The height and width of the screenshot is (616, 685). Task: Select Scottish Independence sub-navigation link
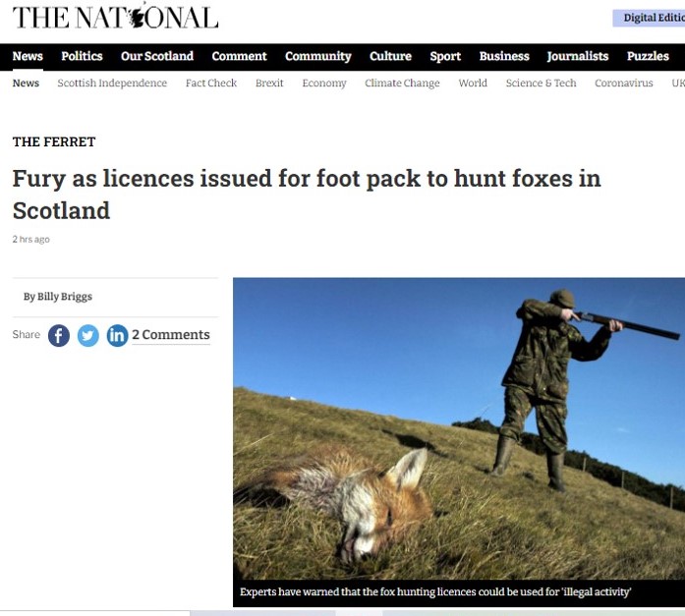point(112,83)
